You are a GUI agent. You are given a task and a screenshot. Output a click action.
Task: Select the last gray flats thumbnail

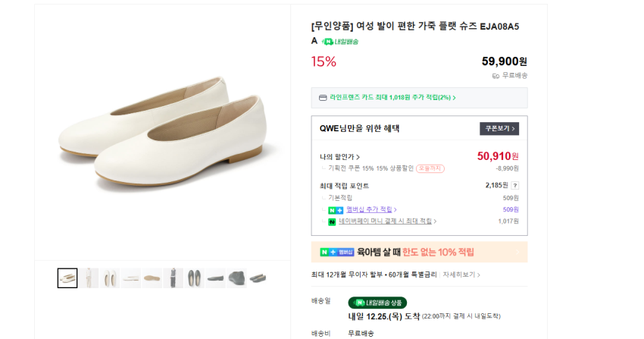click(258, 278)
